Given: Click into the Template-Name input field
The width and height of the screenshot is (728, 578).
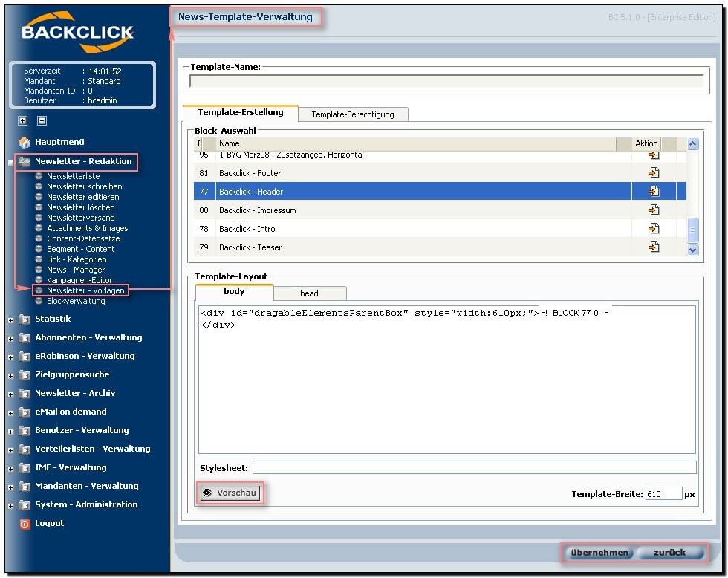Looking at the screenshot, I should (x=446, y=82).
